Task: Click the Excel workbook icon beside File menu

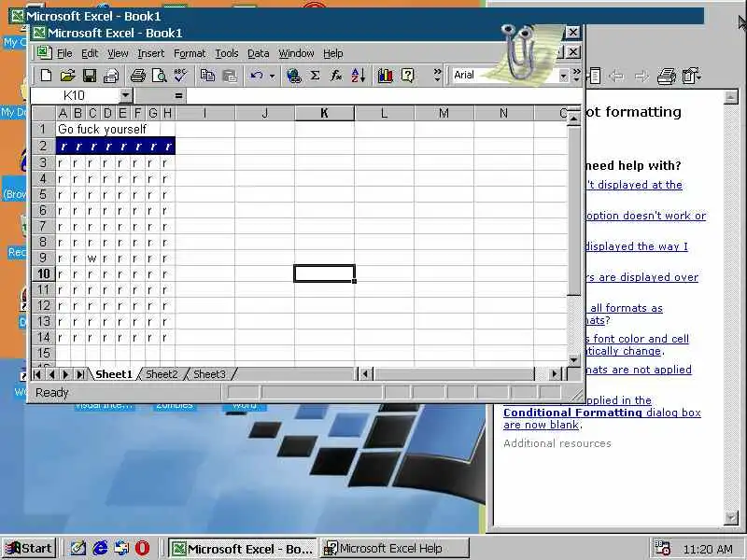Action: click(x=44, y=52)
